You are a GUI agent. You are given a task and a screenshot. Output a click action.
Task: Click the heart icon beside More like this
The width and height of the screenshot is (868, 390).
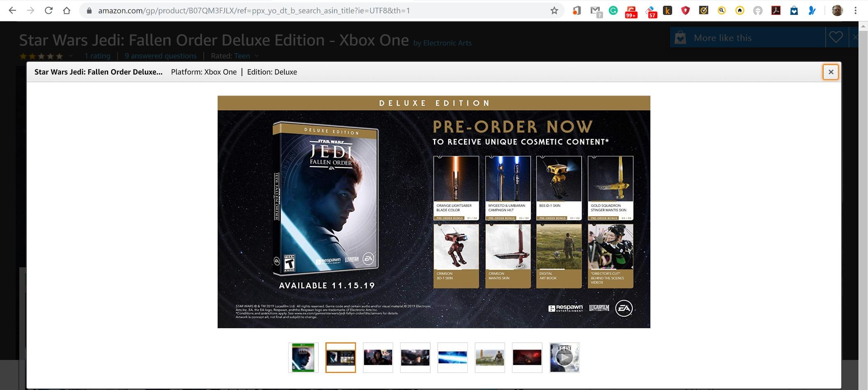836,37
